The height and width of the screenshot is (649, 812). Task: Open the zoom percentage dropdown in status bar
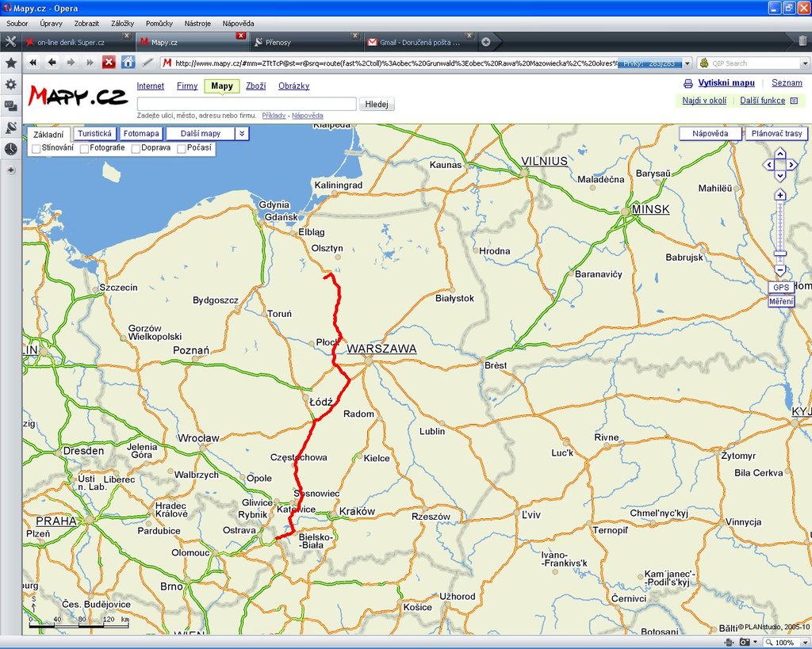(x=805, y=643)
